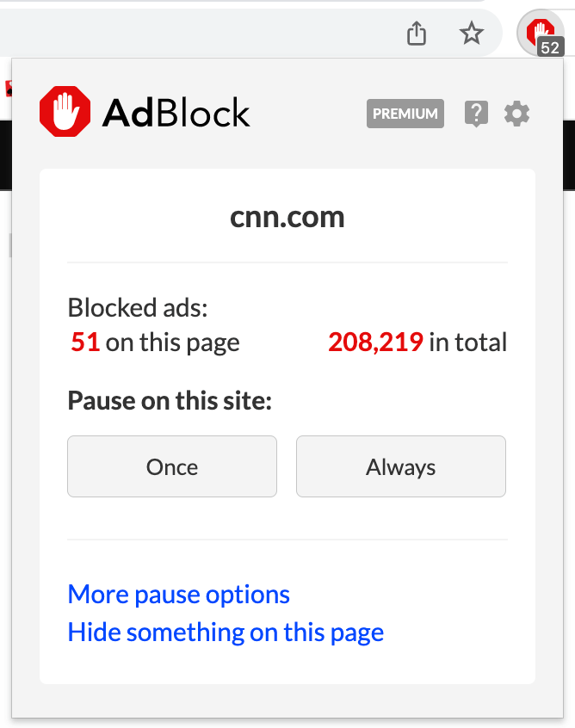Click the 208,219 total blocked count
575x728 pixels.
pos(377,342)
